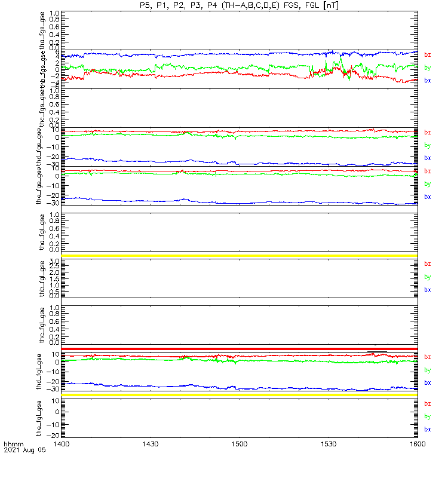The width and height of the screenshot is (448, 478).
Task: Click the green by legend of thb_fgs_gse panel
Action: 428,68
